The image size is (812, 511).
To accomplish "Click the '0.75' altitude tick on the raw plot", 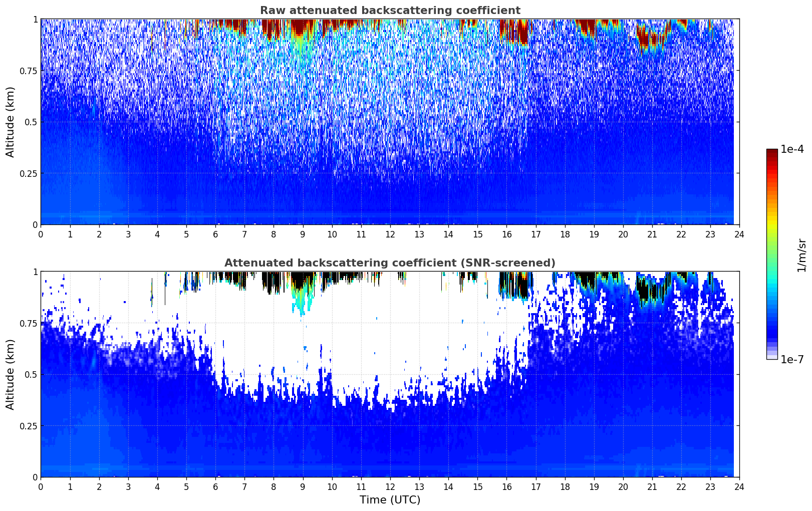I will click(29, 71).
